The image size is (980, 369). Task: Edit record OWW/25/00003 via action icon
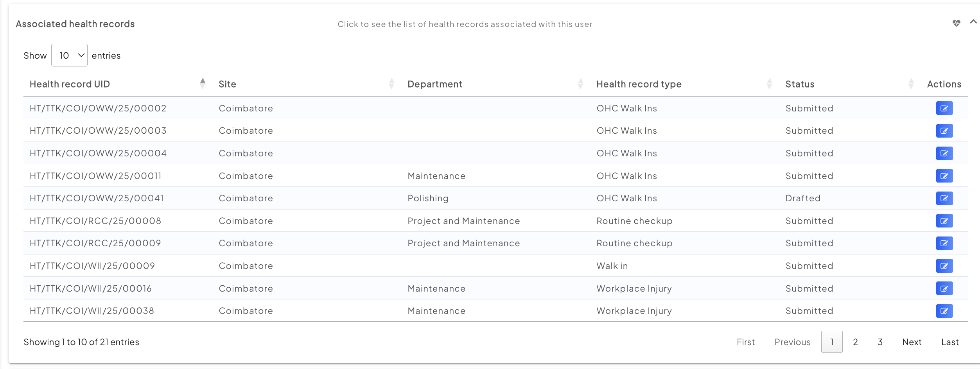pos(944,131)
